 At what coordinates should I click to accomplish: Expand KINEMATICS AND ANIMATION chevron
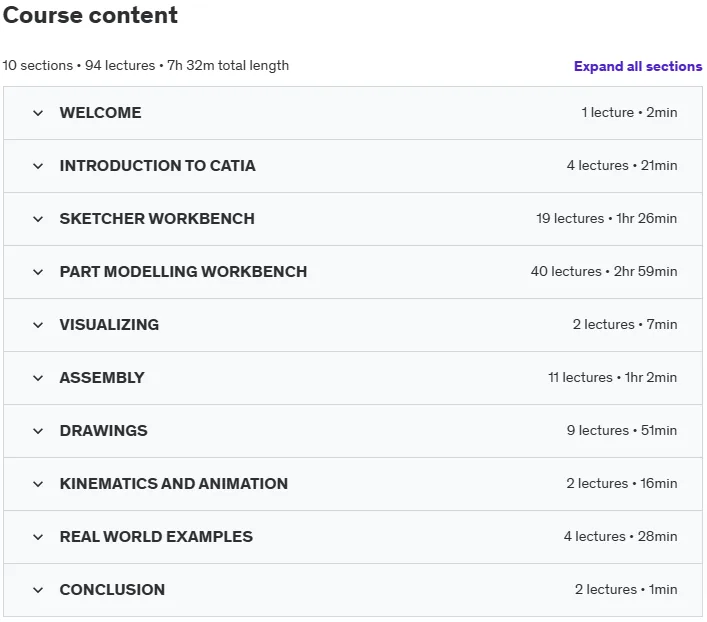click(38, 484)
